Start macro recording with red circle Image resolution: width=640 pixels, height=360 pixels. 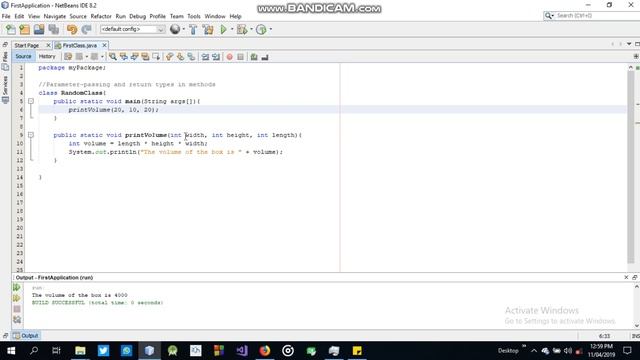pyautogui.click(x=229, y=57)
